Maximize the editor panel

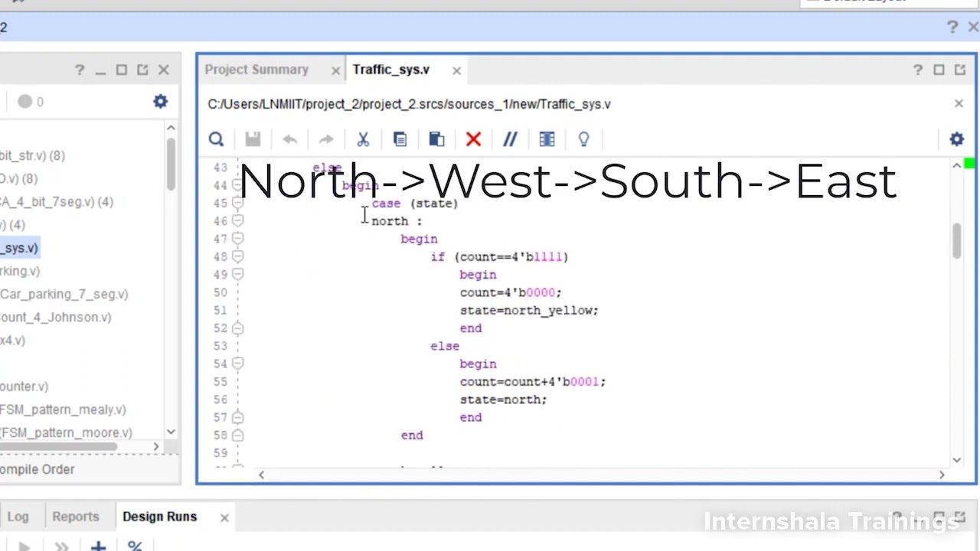(939, 70)
